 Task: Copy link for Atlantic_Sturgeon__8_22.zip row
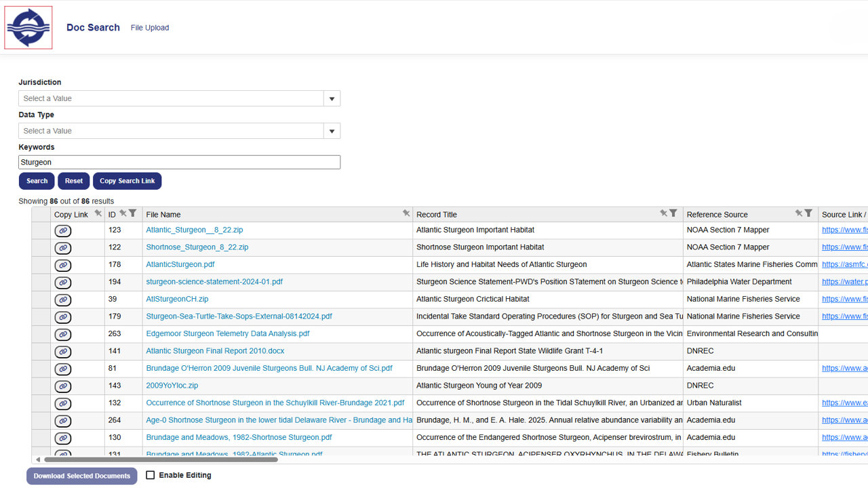pyautogui.click(x=62, y=230)
